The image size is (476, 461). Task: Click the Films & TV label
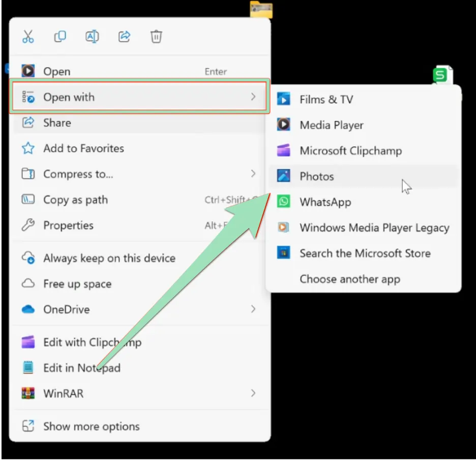[x=326, y=100]
